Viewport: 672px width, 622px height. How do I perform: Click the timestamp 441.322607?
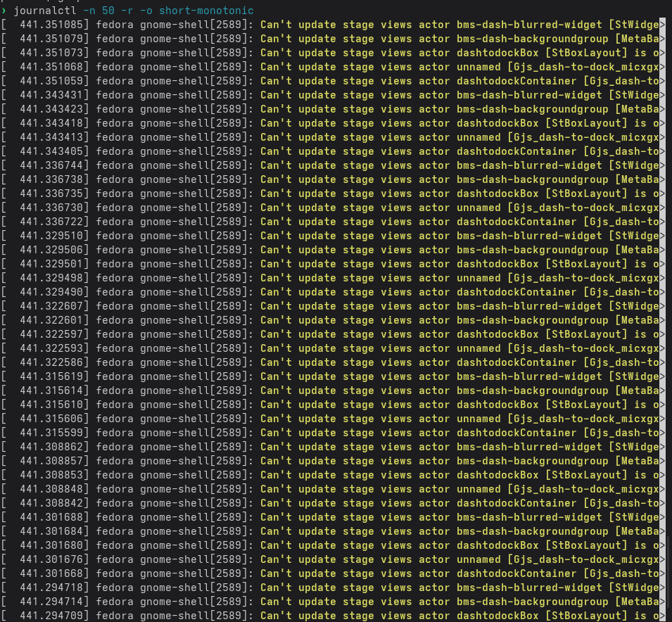tap(51, 306)
